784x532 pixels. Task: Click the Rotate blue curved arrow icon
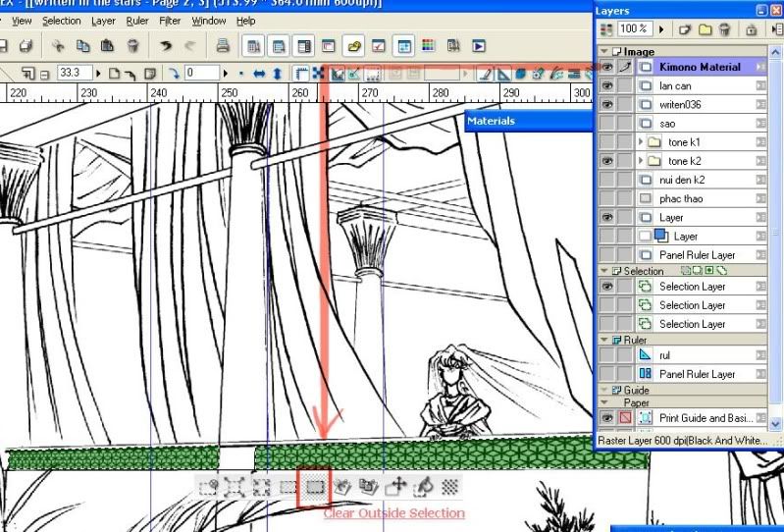point(174,74)
